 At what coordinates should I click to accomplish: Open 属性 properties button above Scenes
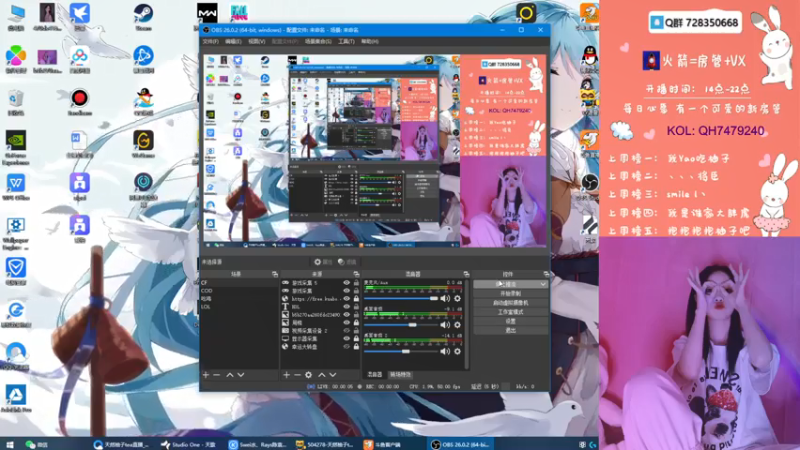point(323,262)
